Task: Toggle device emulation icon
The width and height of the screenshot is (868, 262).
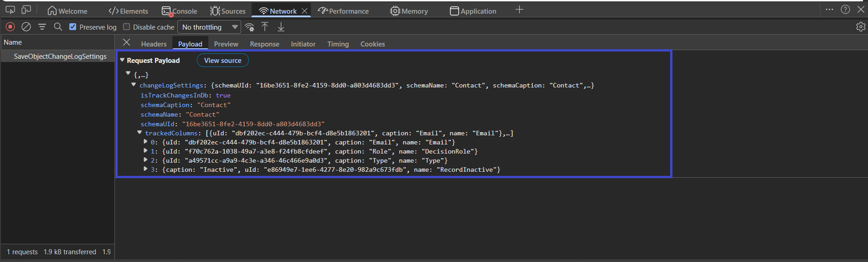Action: click(26, 10)
